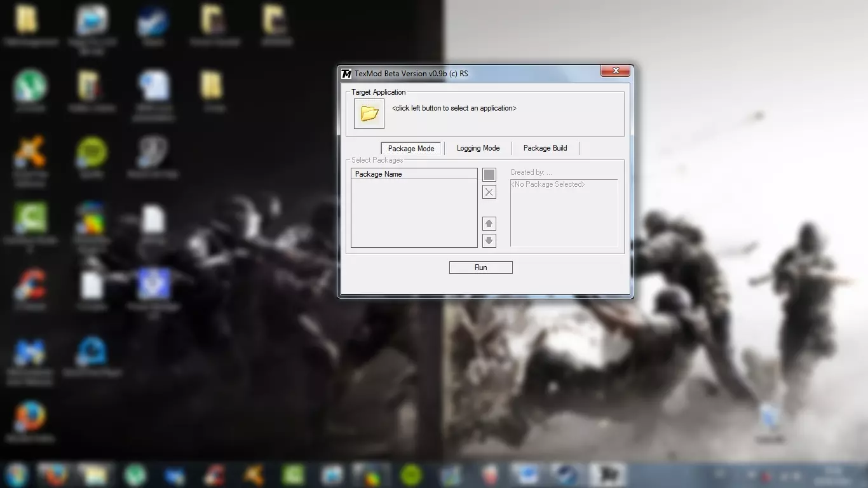Select the Camtasia Studio shortcut on the desktop
868x488 pixels.
pos(30,227)
